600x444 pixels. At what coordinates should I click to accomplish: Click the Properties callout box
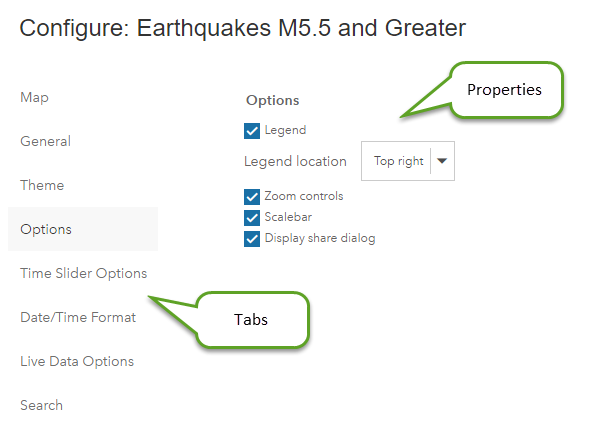pos(505,89)
